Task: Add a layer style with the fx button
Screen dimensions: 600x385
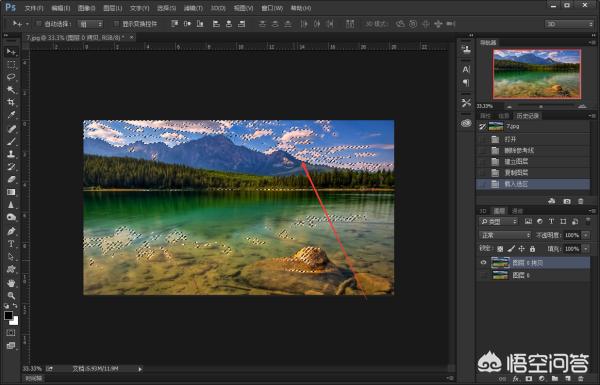Action: (x=516, y=378)
